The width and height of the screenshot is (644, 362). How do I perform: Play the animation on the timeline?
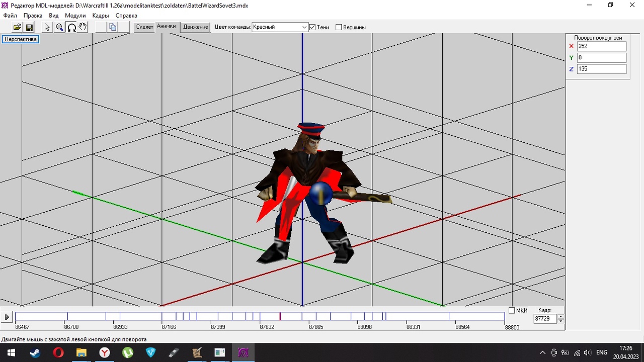(x=7, y=317)
